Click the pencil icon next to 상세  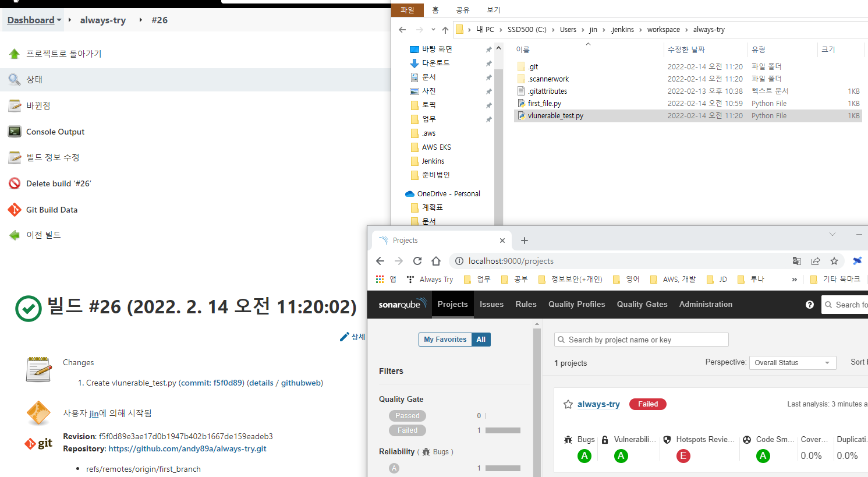344,337
